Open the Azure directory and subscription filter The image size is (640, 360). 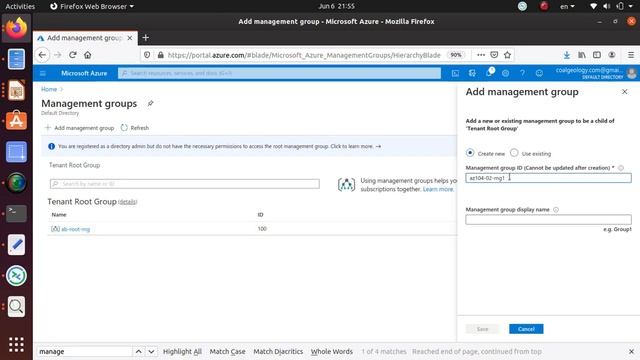(x=472, y=73)
